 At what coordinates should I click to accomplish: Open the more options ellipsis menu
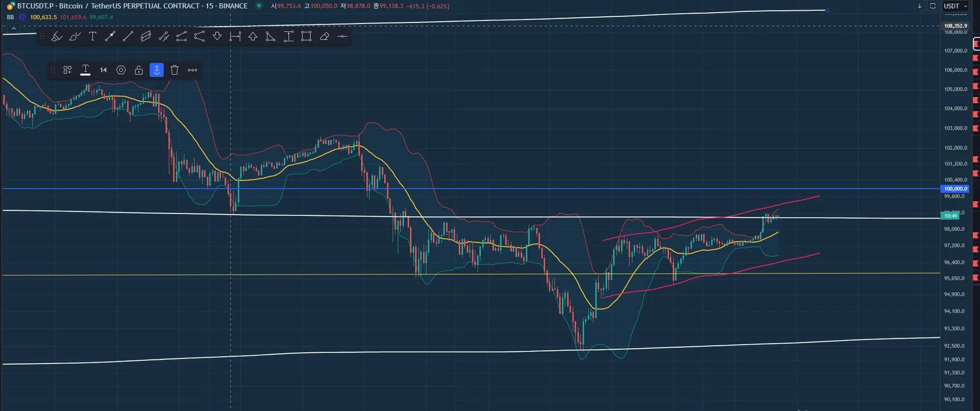[x=192, y=70]
